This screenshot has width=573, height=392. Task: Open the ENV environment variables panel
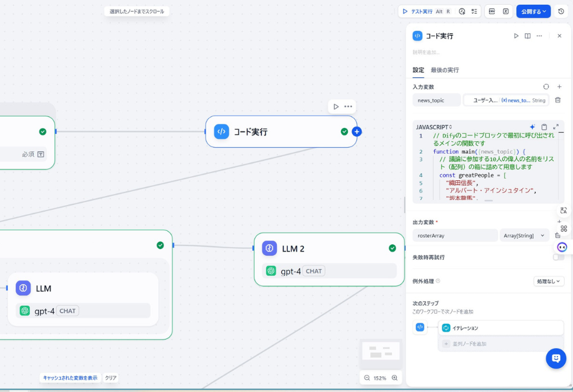pos(491,11)
